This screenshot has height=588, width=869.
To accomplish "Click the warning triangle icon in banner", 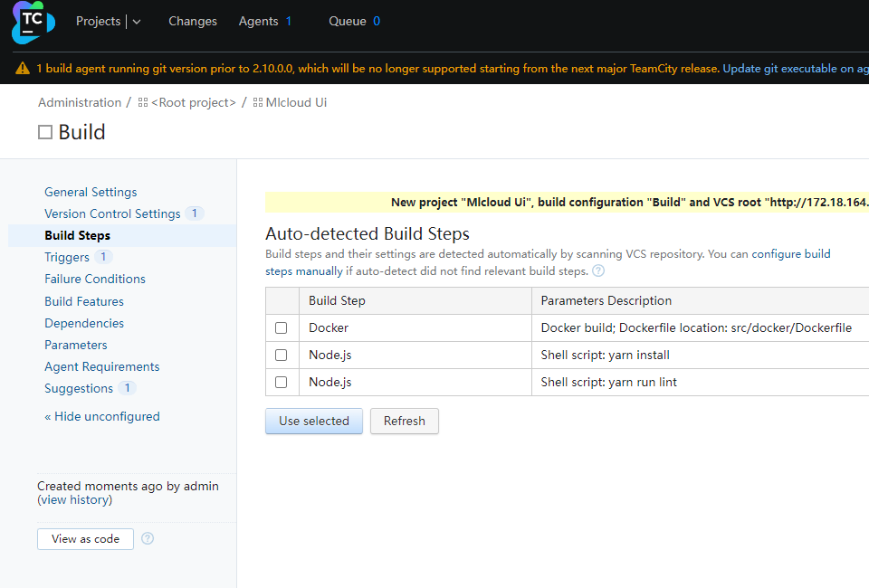I will click(x=23, y=69).
